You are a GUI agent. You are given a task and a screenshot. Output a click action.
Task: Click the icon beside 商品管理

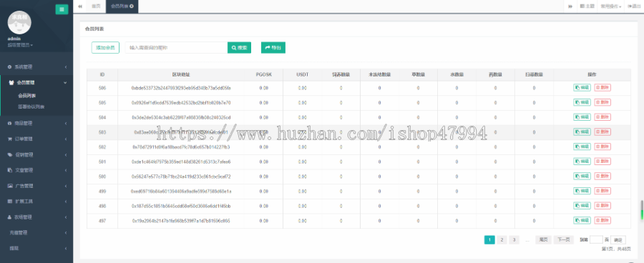point(10,123)
